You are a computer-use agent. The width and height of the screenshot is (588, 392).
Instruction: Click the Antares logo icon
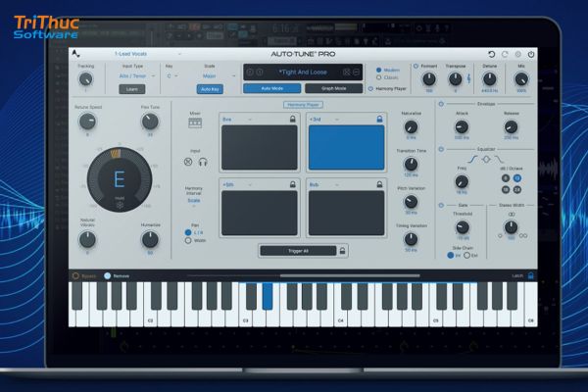click(75, 54)
